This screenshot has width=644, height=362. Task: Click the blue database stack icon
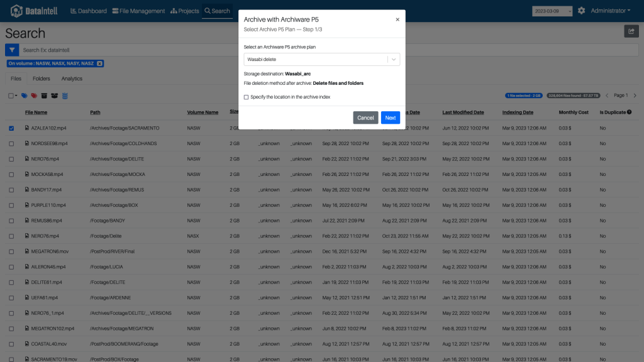coord(65,96)
